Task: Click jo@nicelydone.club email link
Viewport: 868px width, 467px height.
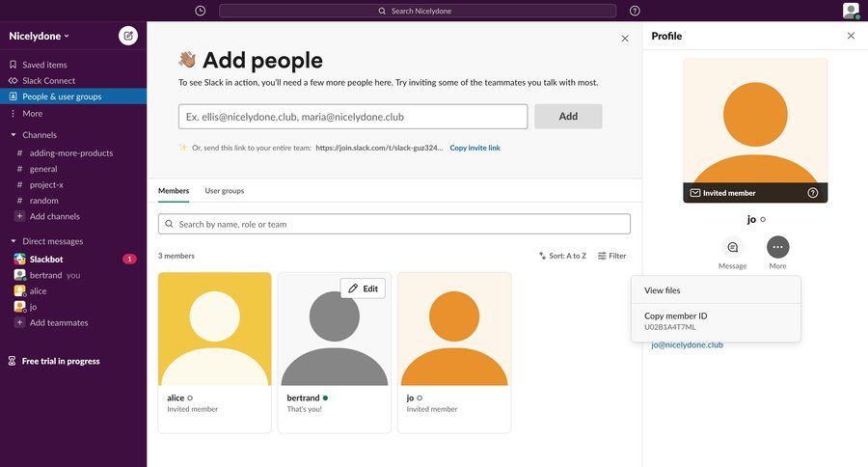Action: [687, 345]
